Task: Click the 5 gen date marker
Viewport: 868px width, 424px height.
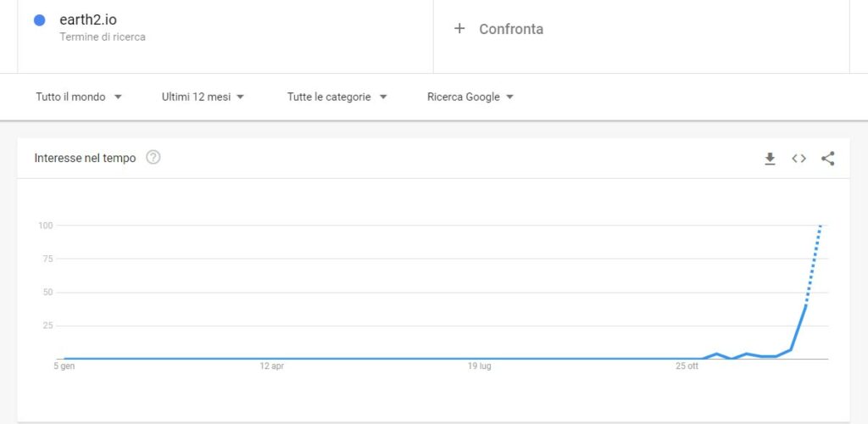Action: (x=64, y=366)
